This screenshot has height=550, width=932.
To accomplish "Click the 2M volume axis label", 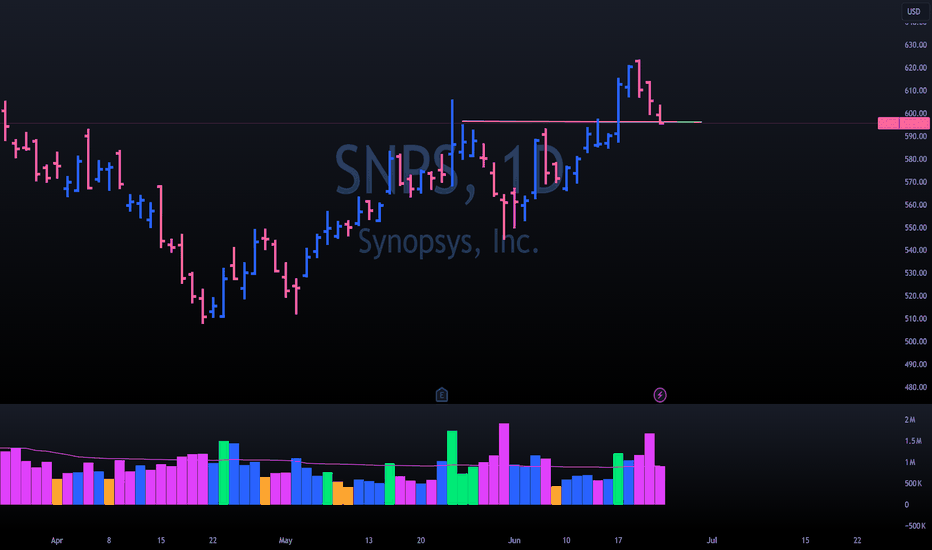I will pos(909,420).
